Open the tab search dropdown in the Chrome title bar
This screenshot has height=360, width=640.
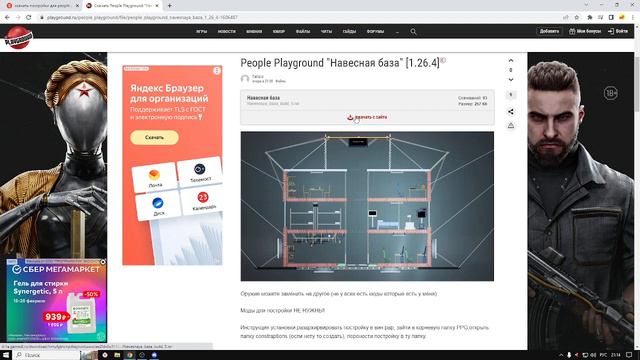coord(587,5)
